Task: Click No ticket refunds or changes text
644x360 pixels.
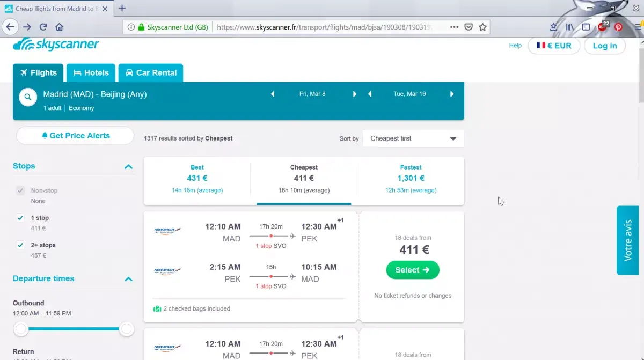Action: tap(413, 296)
